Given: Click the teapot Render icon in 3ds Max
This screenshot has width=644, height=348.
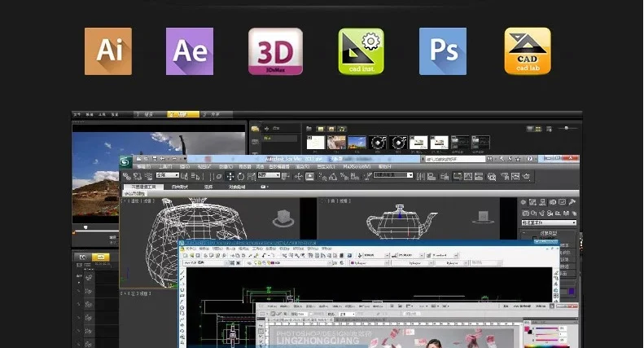Looking at the screenshot, I should click(x=526, y=177).
